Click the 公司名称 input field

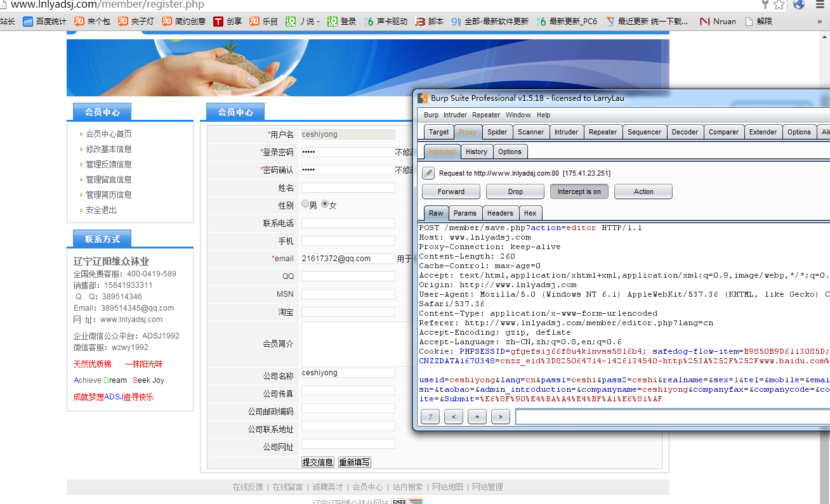tap(348, 373)
